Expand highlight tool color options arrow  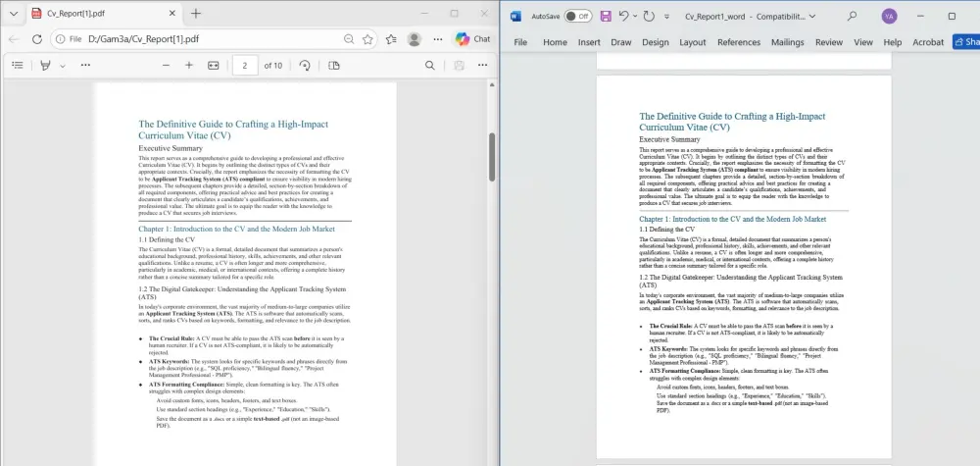(62, 66)
